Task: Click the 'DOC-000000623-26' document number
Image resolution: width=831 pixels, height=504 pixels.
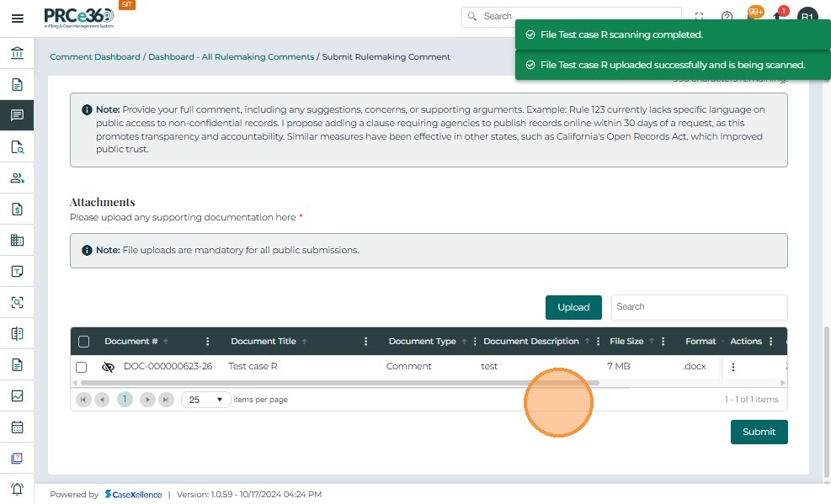Action: (x=168, y=366)
